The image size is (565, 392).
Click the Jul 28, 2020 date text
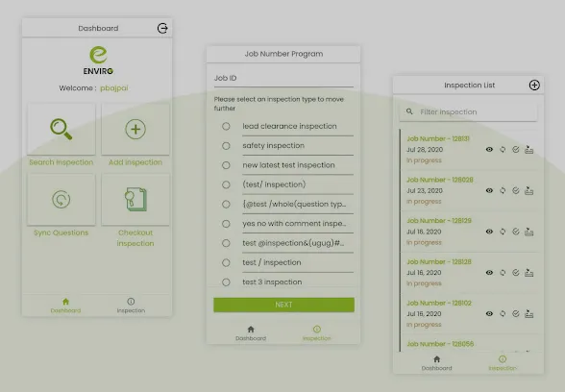click(425, 150)
